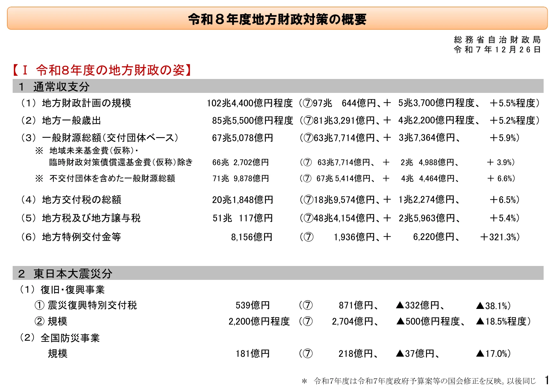Image resolution: width=555 pixels, height=392 pixels.
Task: Click the ▲ triangle before 332億円
Action: point(400,305)
